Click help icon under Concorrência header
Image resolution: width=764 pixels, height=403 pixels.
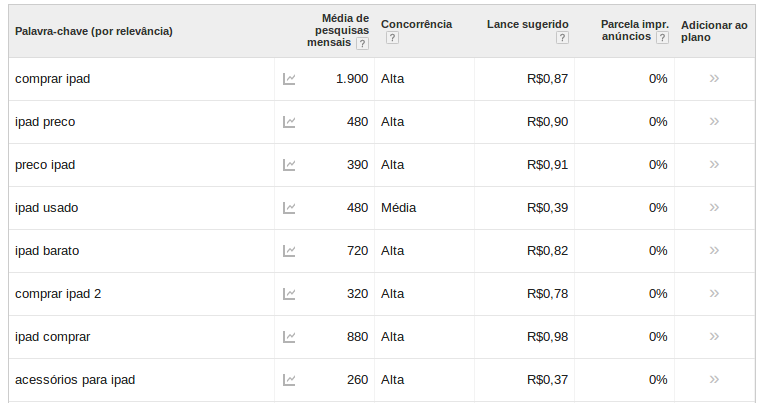(x=392, y=38)
